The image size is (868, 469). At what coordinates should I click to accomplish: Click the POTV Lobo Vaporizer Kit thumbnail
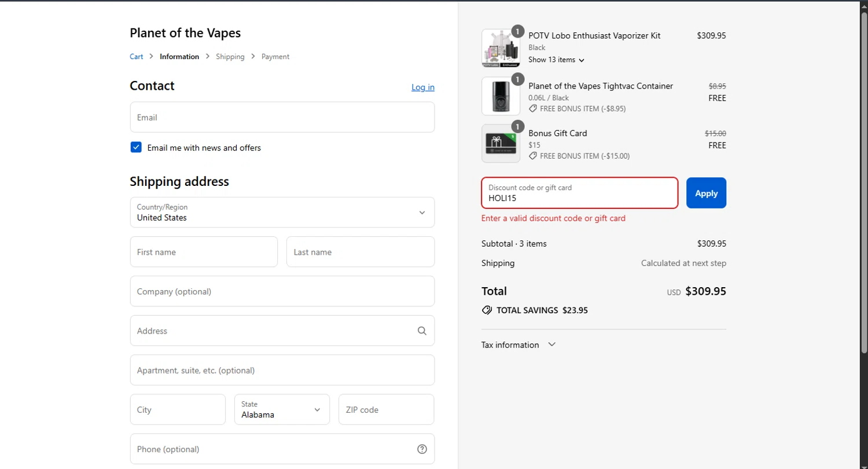(x=501, y=48)
